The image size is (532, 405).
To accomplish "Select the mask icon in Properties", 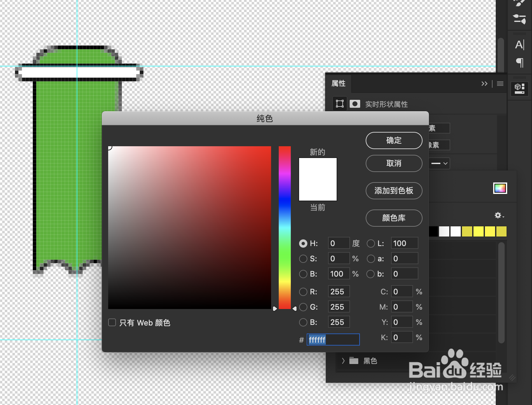I will [355, 104].
